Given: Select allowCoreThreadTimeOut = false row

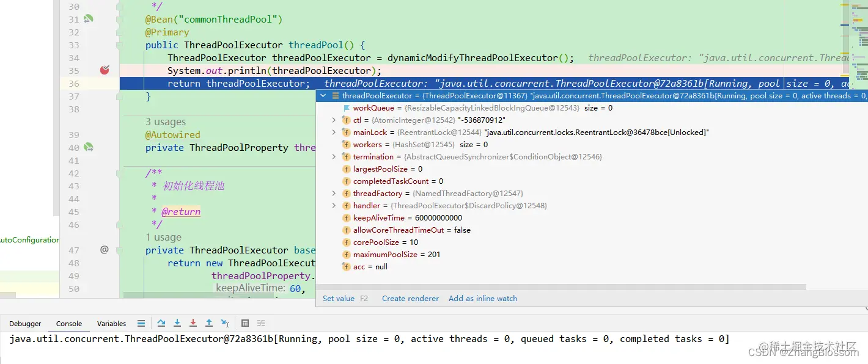Looking at the screenshot, I should coord(592,230).
